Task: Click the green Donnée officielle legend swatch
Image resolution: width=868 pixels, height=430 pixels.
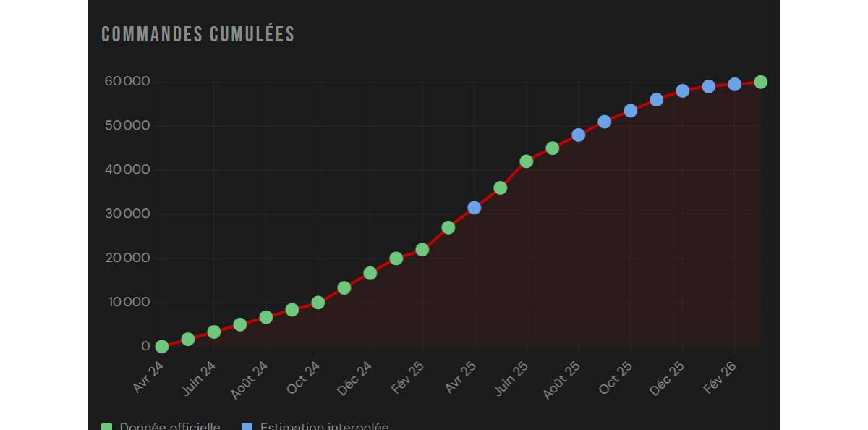Action: (x=107, y=427)
